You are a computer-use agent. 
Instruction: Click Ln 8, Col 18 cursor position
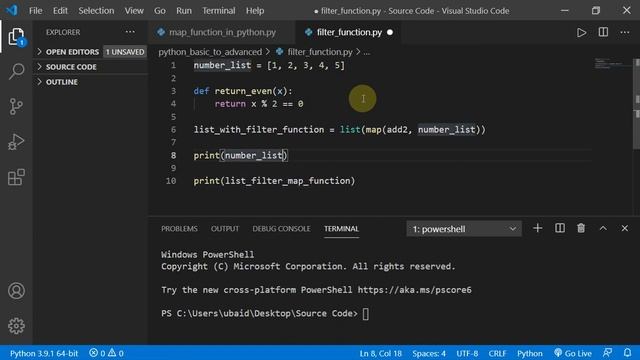[x=380, y=353]
